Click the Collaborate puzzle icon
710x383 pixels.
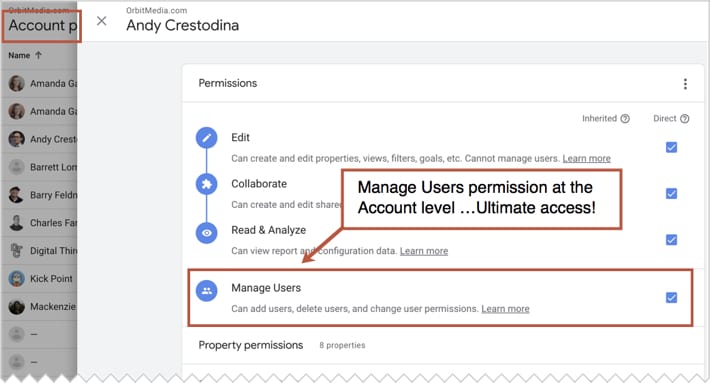pos(206,184)
